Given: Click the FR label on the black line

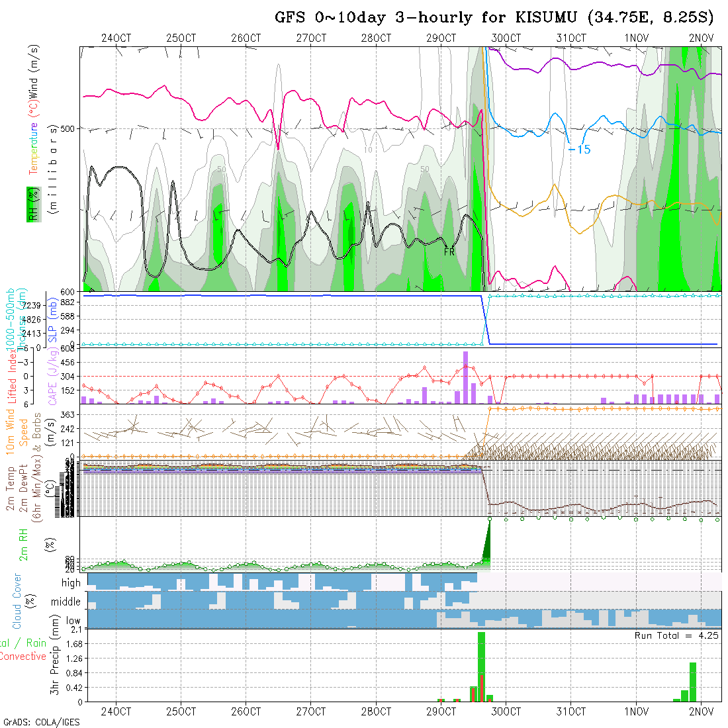Looking at the screenshot, I should pyautogui.click(x=449, y=251).
